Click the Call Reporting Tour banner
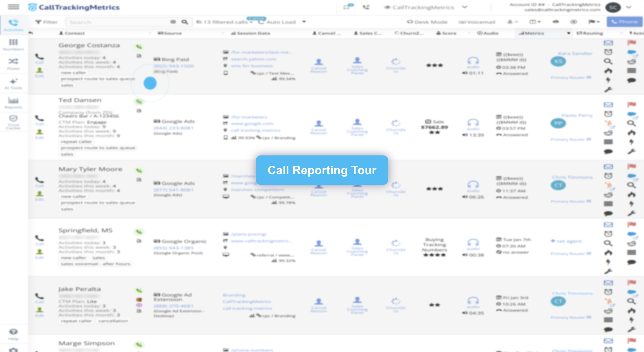This screenshot has height=352, width=644. tap(322, 170)
